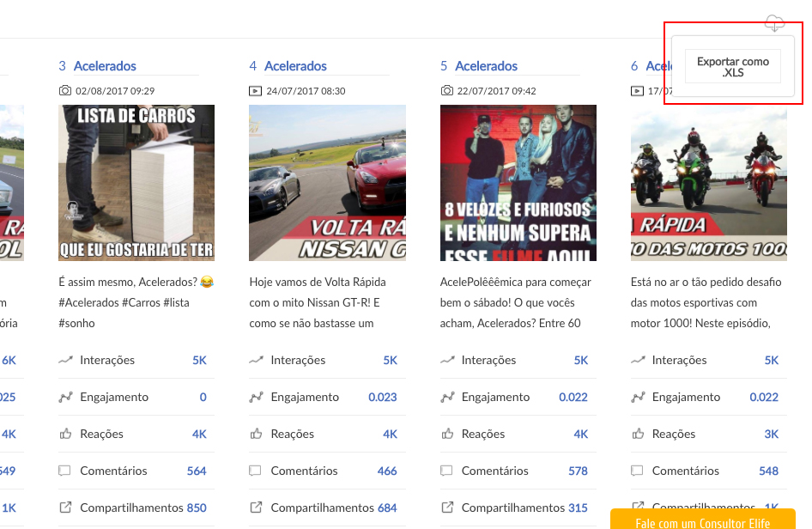Open the Acelerados link on post 5

click(486, 66)
